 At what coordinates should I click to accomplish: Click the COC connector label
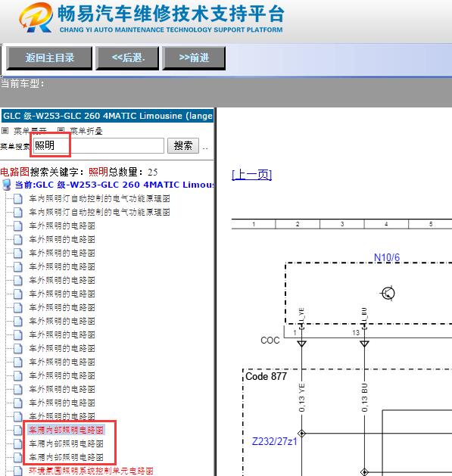click(x=270, y=341)
